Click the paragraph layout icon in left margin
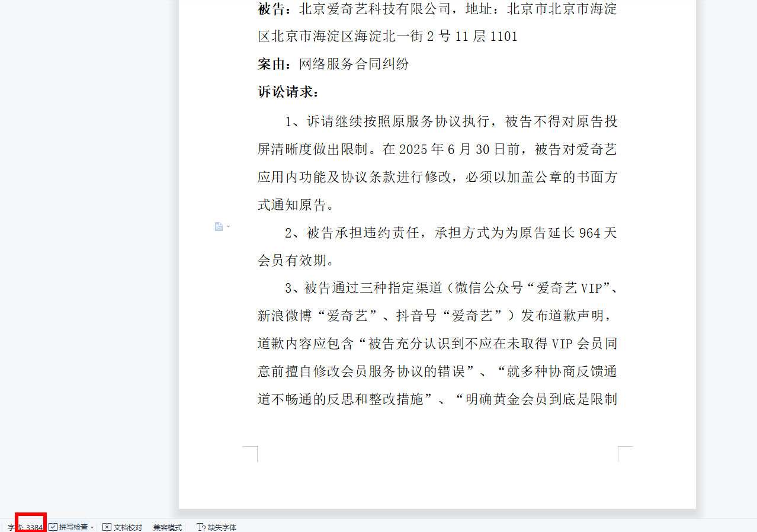 tap(219, 226)
